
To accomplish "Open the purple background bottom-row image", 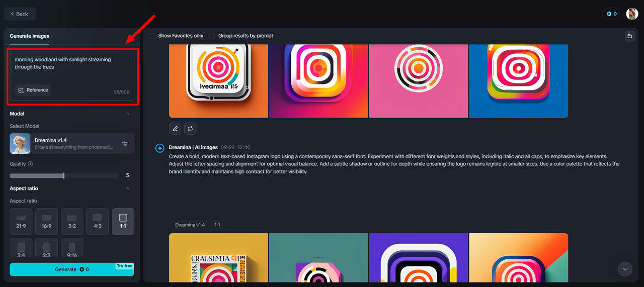I will point(419,257).
